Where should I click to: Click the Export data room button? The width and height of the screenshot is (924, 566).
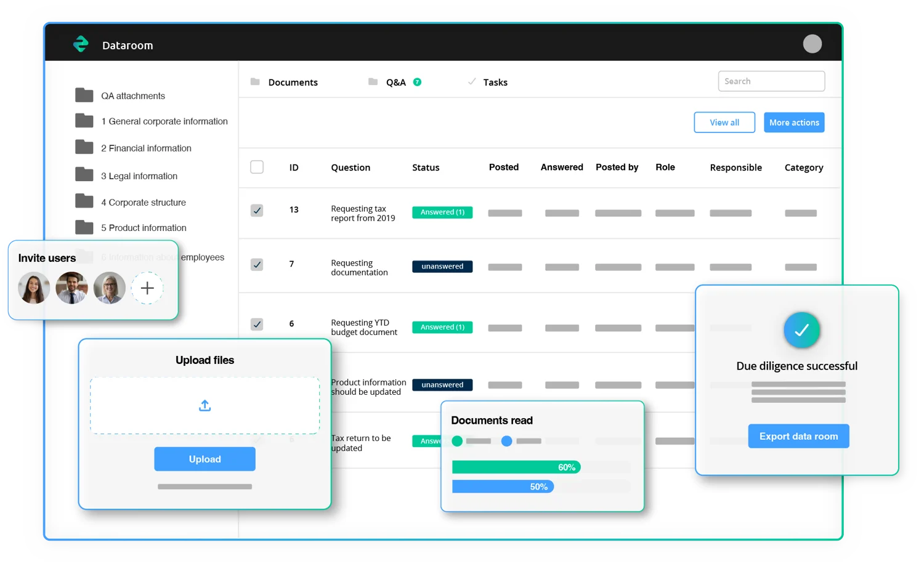pos(798,436)
